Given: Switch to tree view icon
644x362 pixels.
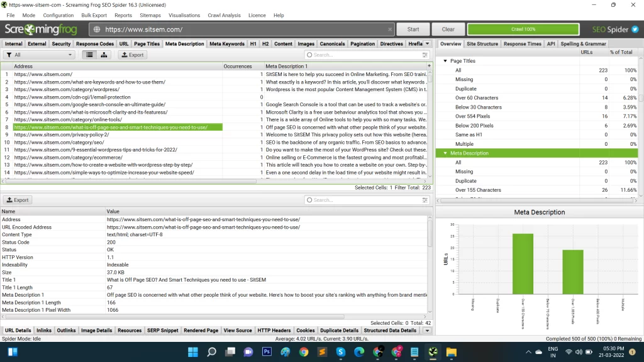Looking at the screenshot, I should [x=104, y=55].
